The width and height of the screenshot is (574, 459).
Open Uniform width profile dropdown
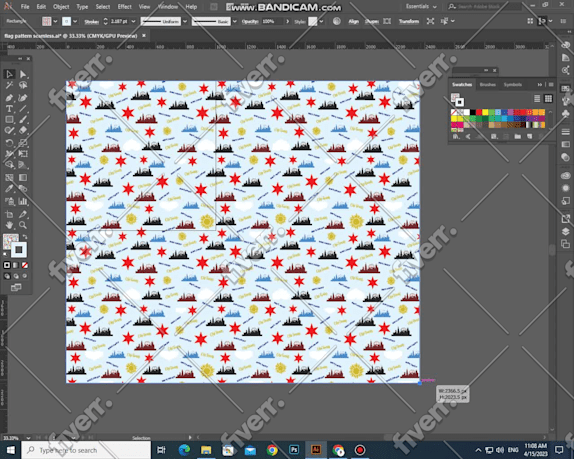click(x=184, y=22)
